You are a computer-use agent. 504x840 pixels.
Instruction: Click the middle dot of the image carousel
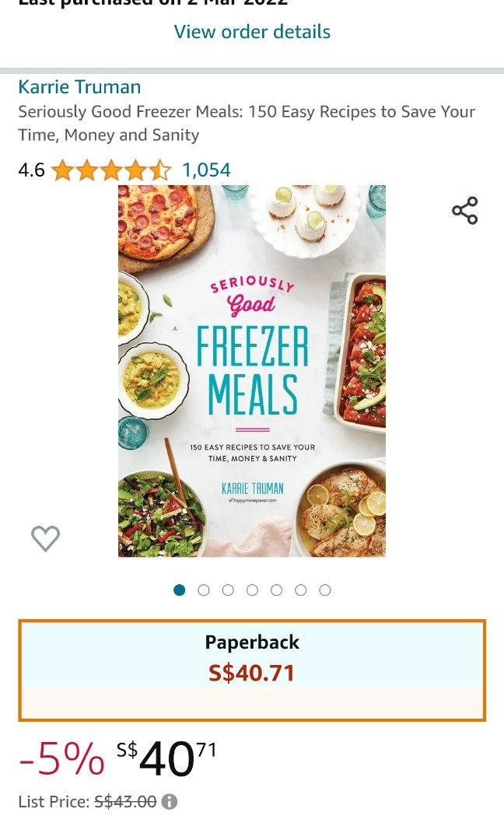[252, 590]
